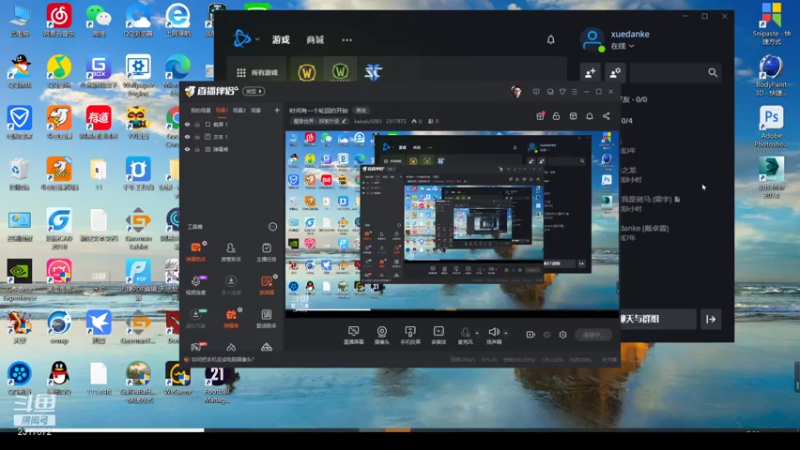Select the 我的场景 scene tab
Viewport: 800px width, 450px height.
coord(201,110)
